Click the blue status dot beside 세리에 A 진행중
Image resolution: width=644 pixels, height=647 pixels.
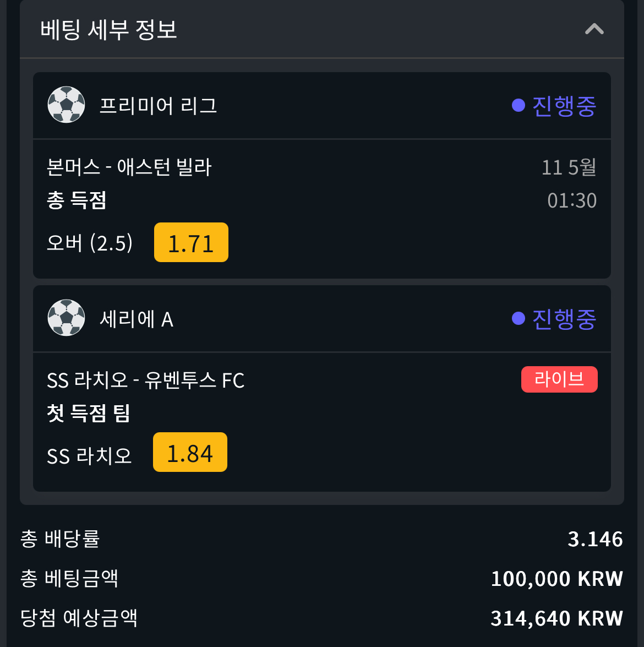518,318
